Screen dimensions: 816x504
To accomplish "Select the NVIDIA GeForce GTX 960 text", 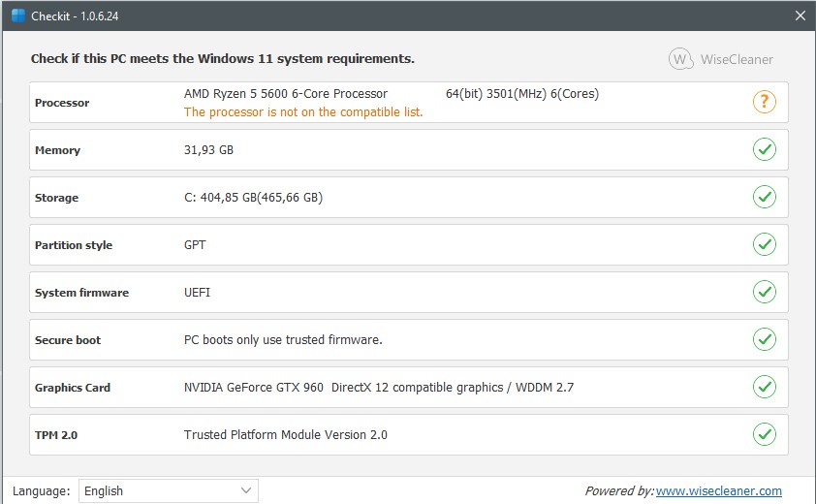I will pos(254,388).
